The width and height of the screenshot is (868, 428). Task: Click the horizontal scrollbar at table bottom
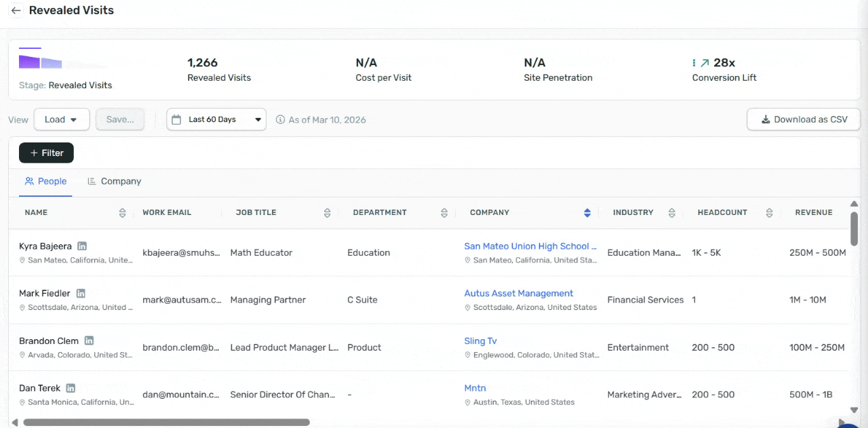point(166,423)
